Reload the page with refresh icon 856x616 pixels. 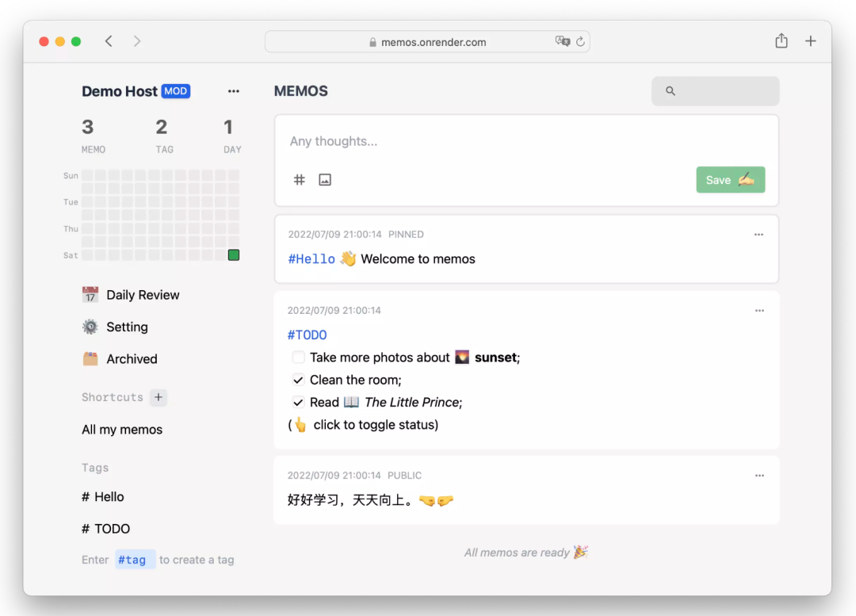(580, 41)
